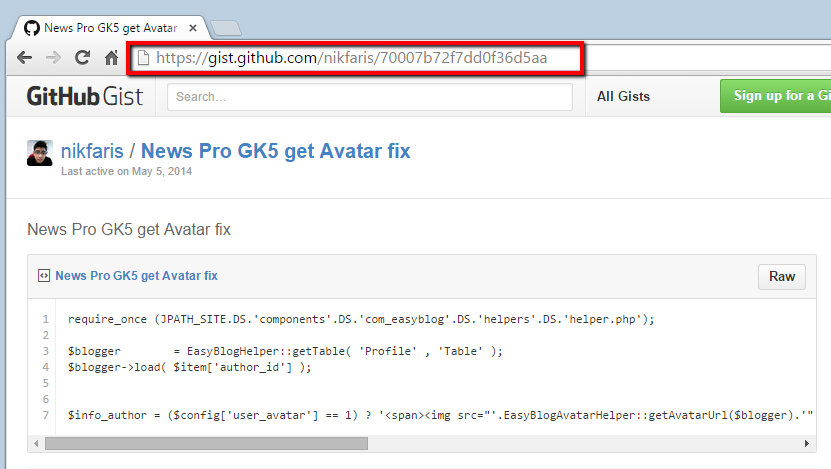The height and width of the screenshot is (469, 831).
Task: View the Raw file
Action: tap(782, 277)
